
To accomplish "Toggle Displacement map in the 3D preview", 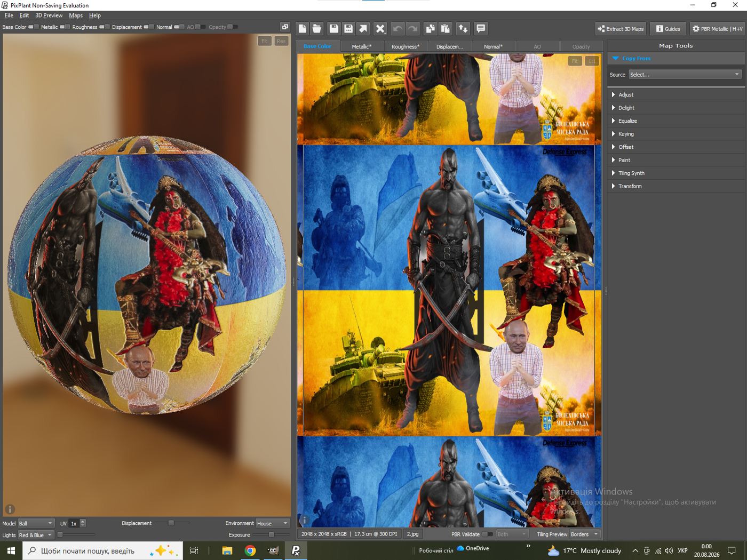I will tap(148, 27).
